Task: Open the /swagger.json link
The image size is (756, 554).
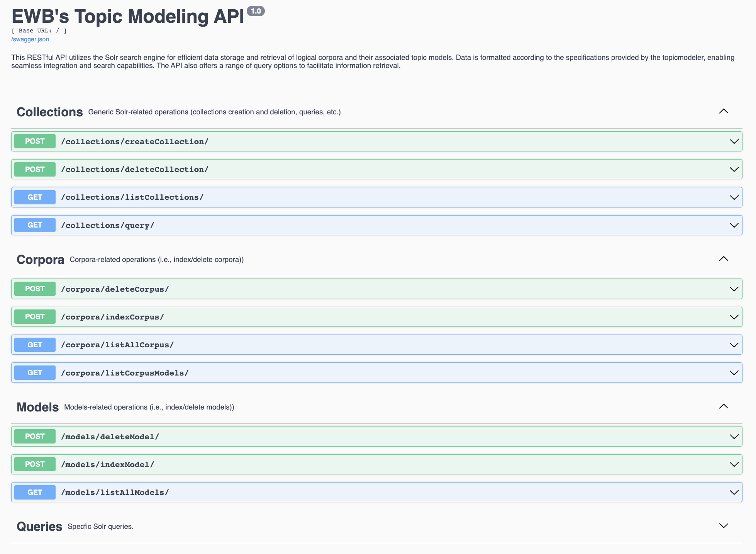Action: 30,39
